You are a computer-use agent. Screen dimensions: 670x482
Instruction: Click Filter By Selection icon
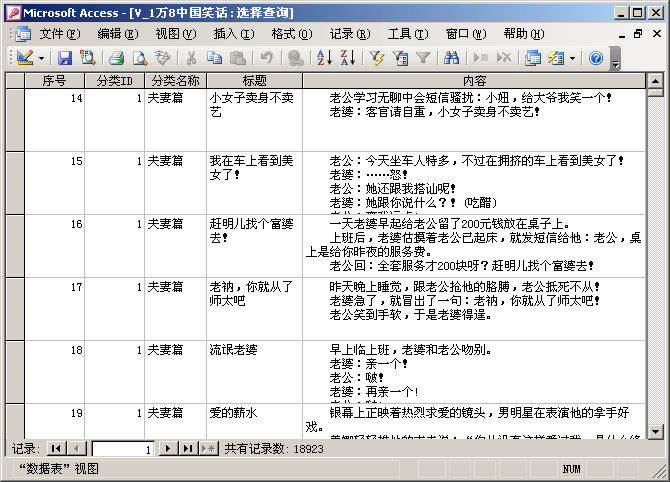pos(377,58)
